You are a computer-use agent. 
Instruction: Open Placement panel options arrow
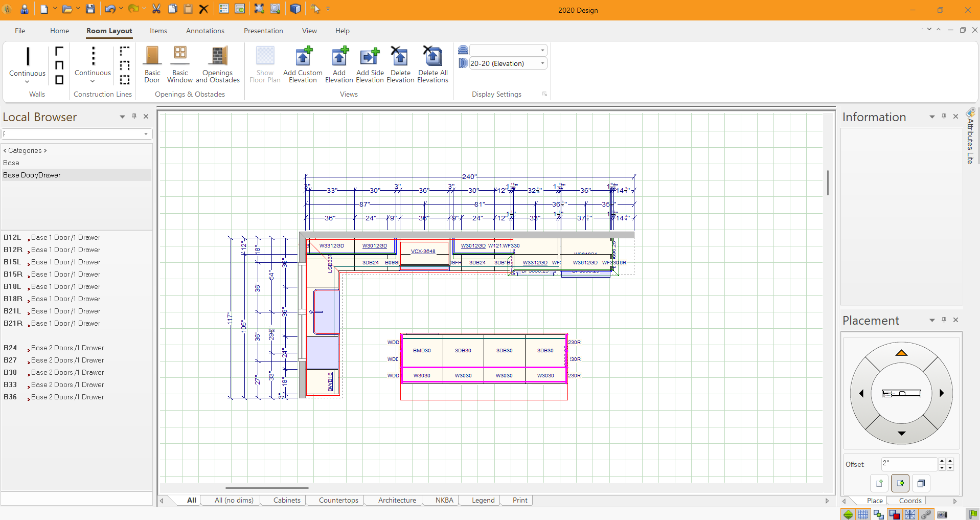(x=932, y=320)
